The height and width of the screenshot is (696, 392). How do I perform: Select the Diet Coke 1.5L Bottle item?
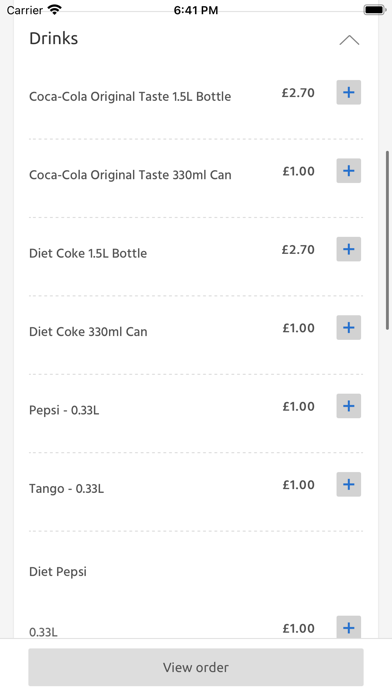pos(88,253)
